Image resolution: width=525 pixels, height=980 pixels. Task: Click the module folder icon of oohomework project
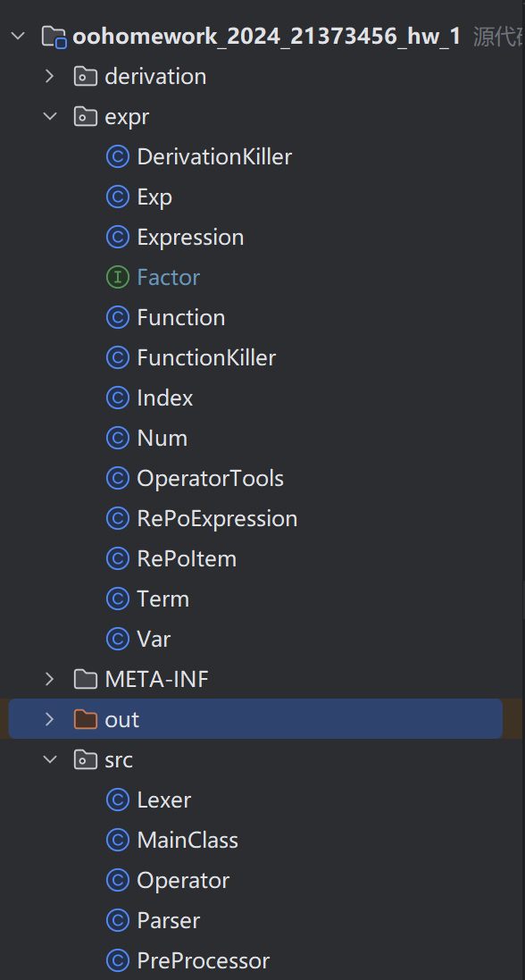click(54, 37)
